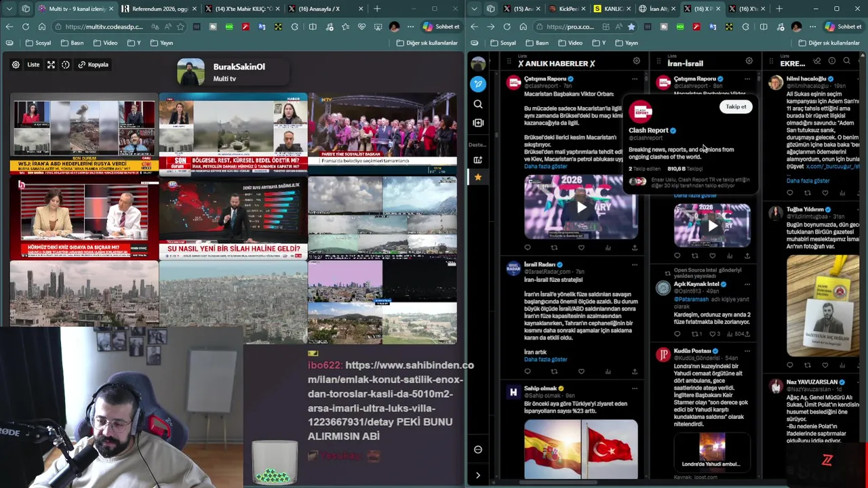Play the Çatışma Raporu video in ANLIK HABERLER
The width and height of the screenshot is (868, 488).
pos(581,207)
